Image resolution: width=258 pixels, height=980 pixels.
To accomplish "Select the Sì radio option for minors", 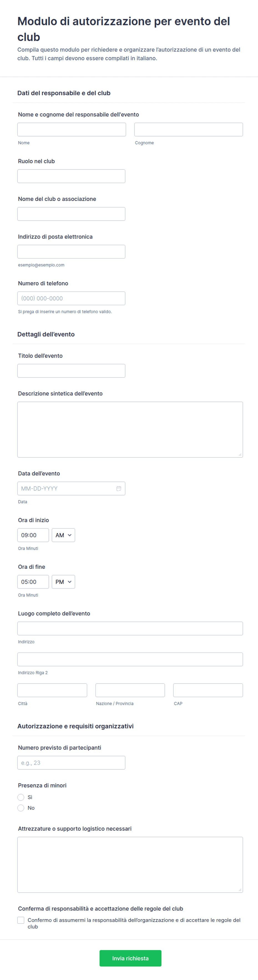I will pyautogui.click(x=21, y=797).
